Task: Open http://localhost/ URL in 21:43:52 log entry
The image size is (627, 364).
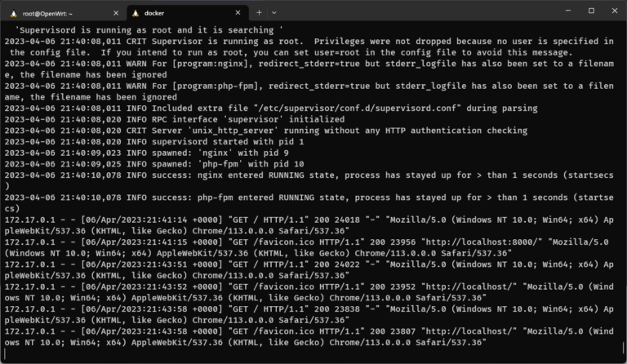Action: click(470, 287)
